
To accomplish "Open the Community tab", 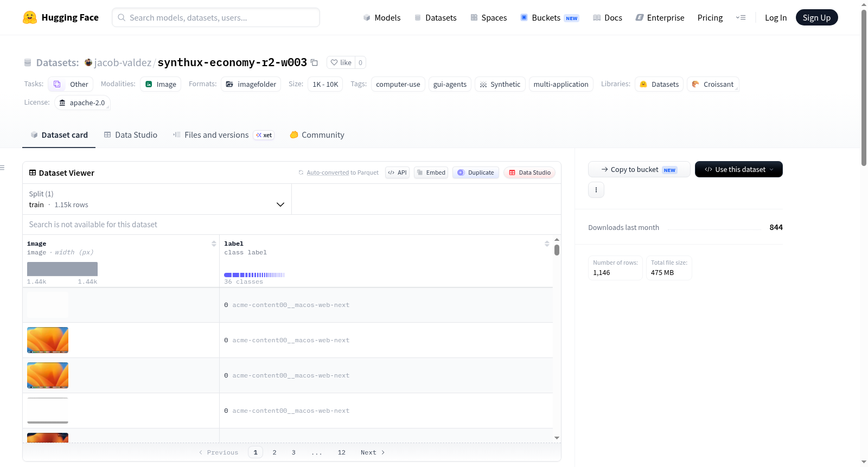I will coord(317,135).
